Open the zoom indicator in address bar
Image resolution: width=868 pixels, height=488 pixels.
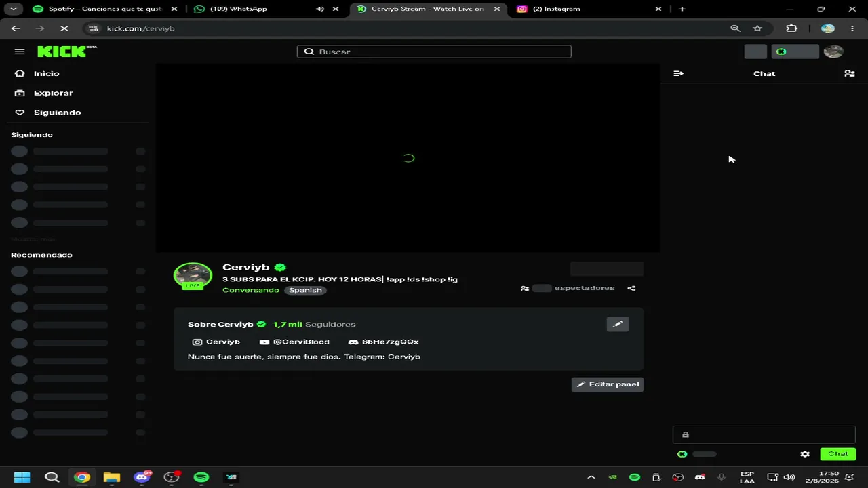click(x=735, y=28)
